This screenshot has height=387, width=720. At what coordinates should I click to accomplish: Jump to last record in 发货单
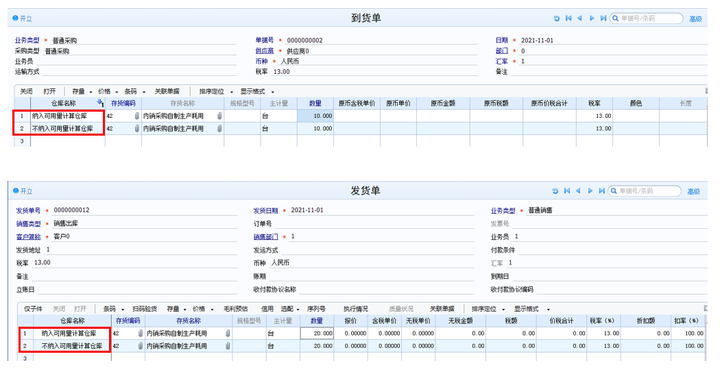602,191
